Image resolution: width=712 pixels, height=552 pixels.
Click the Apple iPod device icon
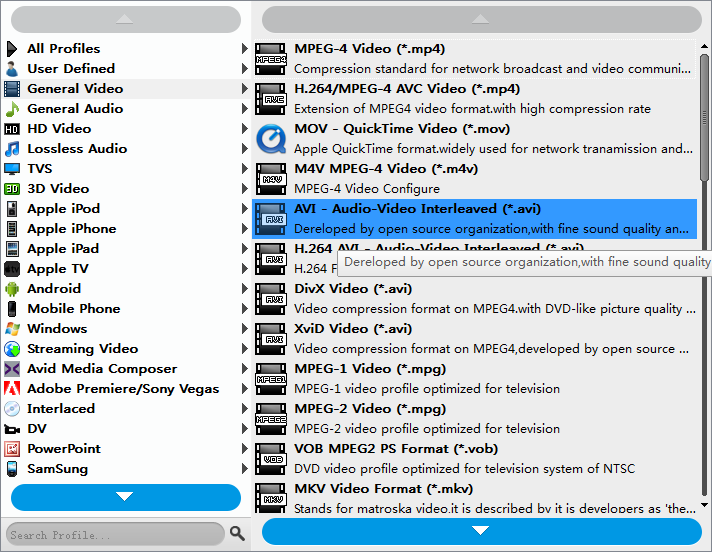[12, 209]
